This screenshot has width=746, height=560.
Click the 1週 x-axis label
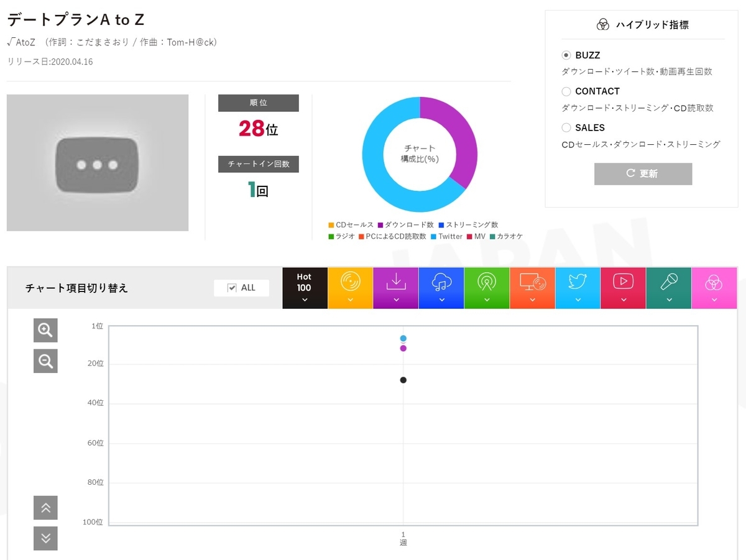click(x=403, y=538)
